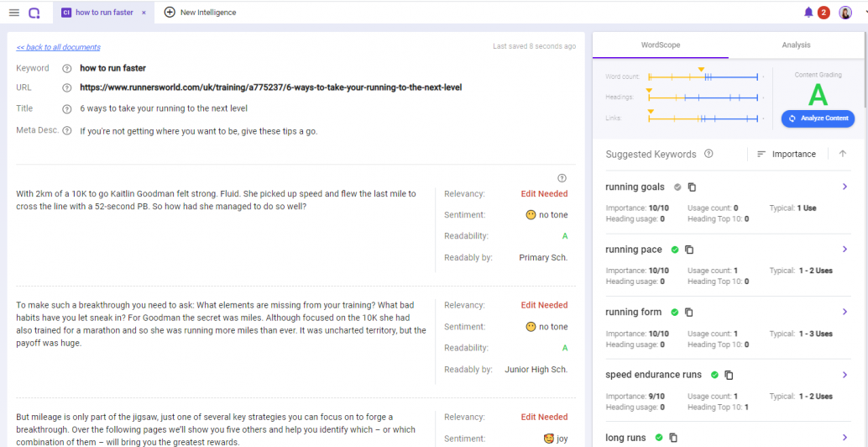Click the URL help question icon

pyautogui.click(x=67, y=87)
